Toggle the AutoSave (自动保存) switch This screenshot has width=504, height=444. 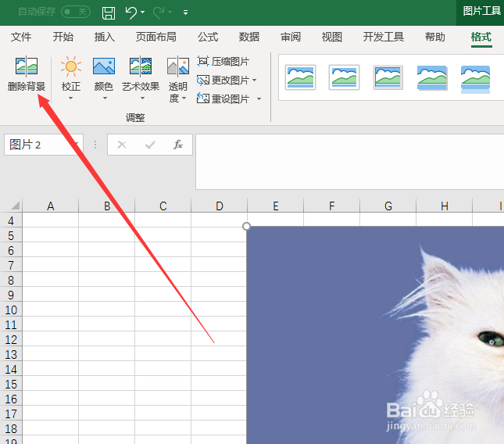click(76, 12)
